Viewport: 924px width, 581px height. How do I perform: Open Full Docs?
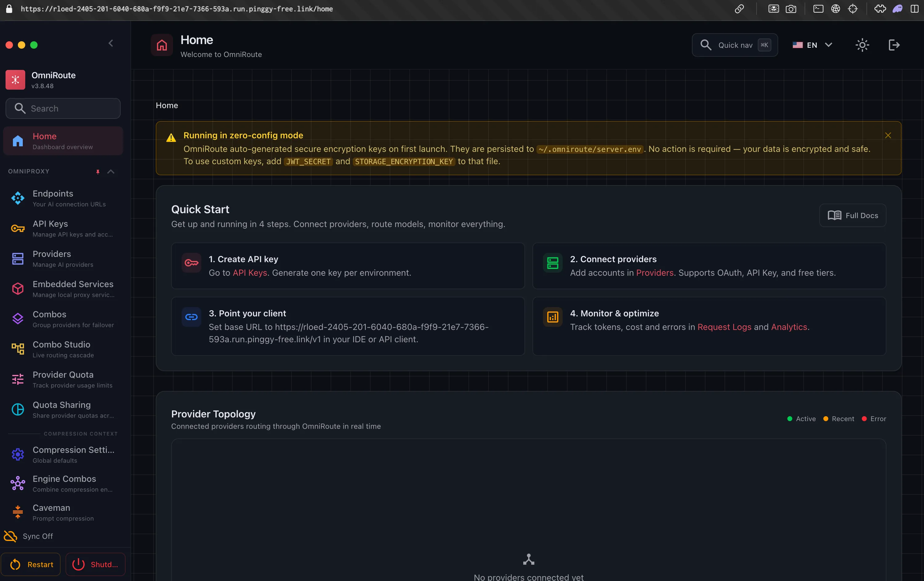852,215
